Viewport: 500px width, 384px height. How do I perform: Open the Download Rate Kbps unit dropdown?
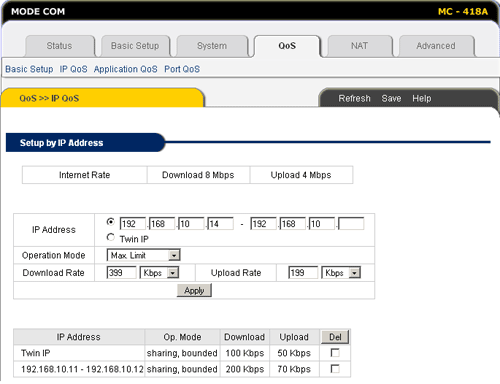pos(159,273)
